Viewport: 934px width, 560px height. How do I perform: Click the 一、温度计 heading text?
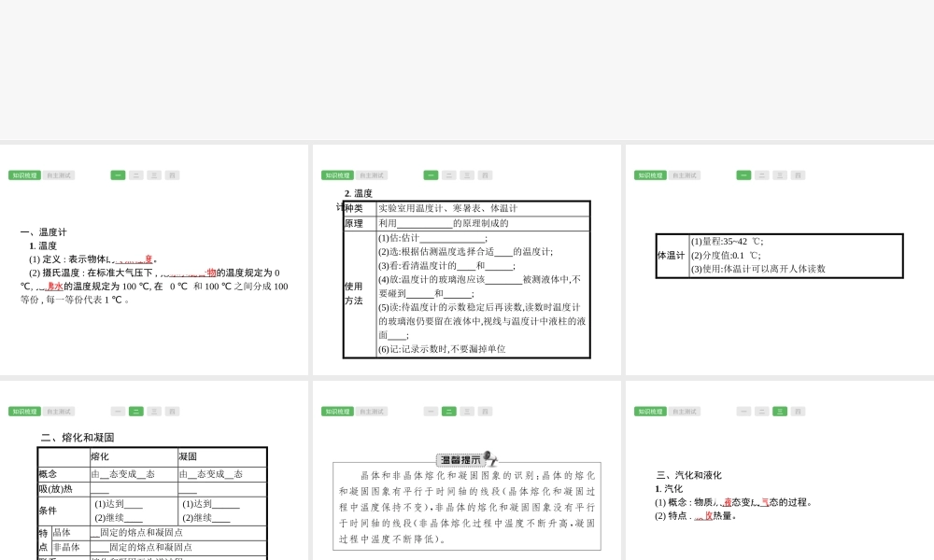pyautogui.click(x=44, y=232)
